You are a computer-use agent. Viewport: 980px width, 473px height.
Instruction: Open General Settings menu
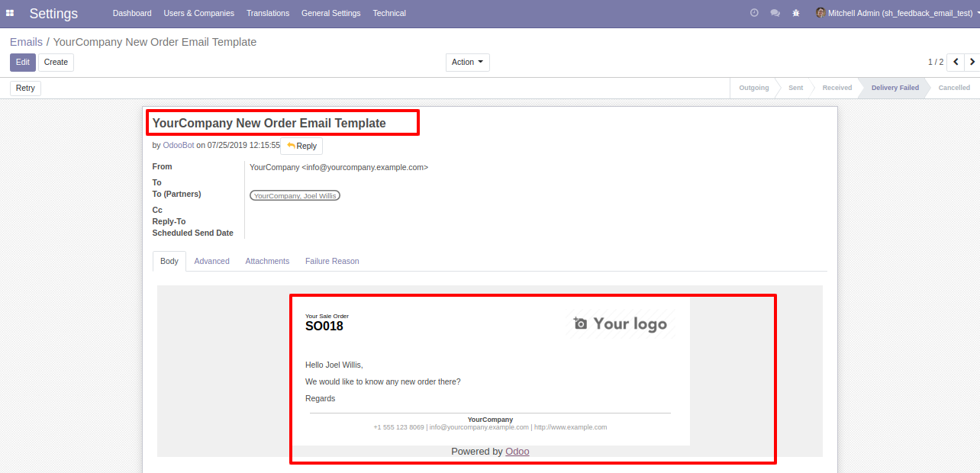coord(331,13)
